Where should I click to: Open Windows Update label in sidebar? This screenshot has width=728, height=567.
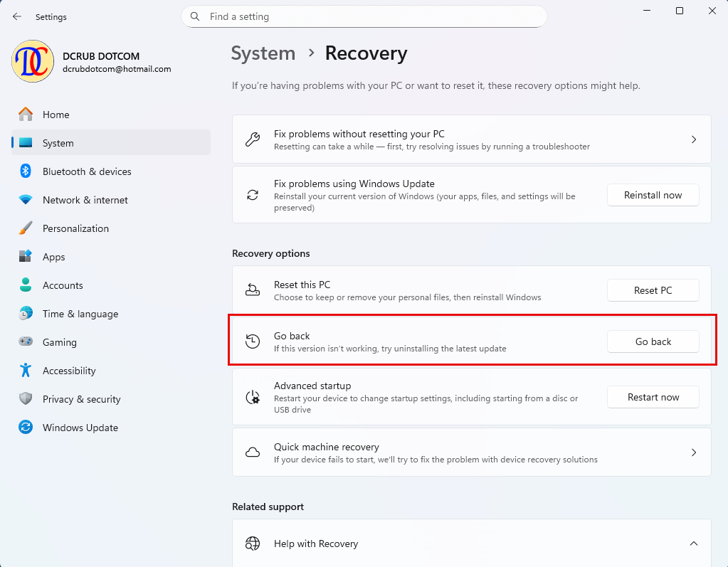(80, 428)
